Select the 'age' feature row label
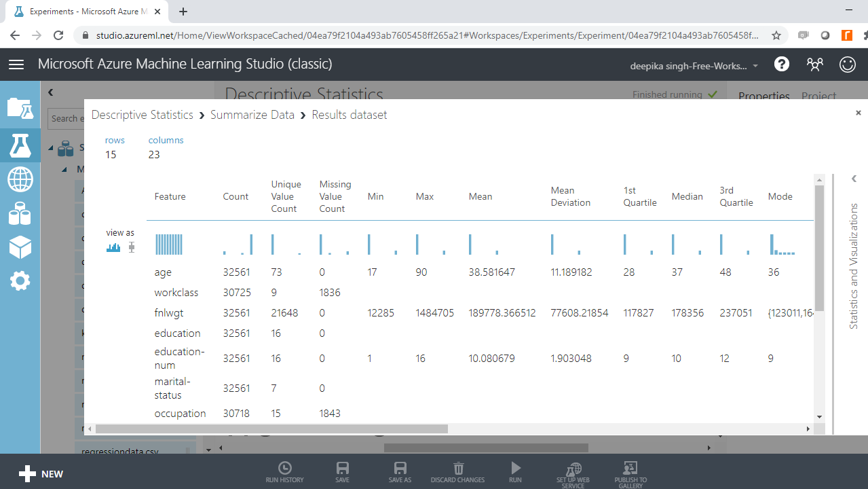 tap(163, 272)
